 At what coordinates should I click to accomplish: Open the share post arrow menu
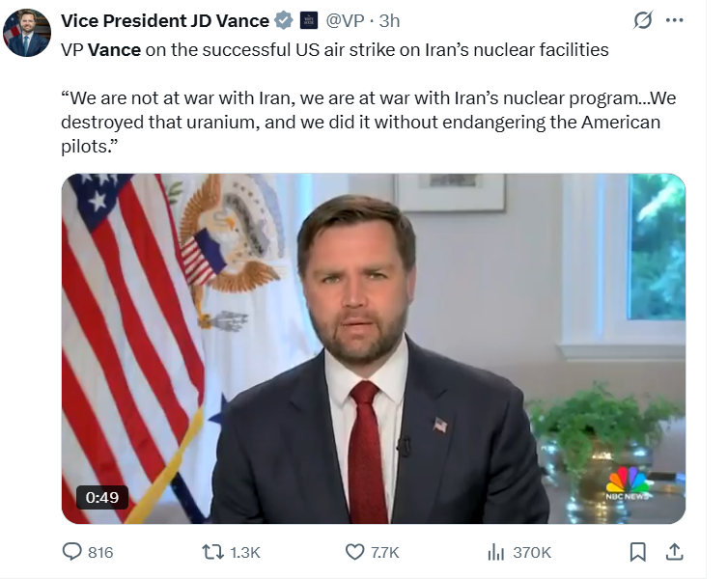coord(675,552)
